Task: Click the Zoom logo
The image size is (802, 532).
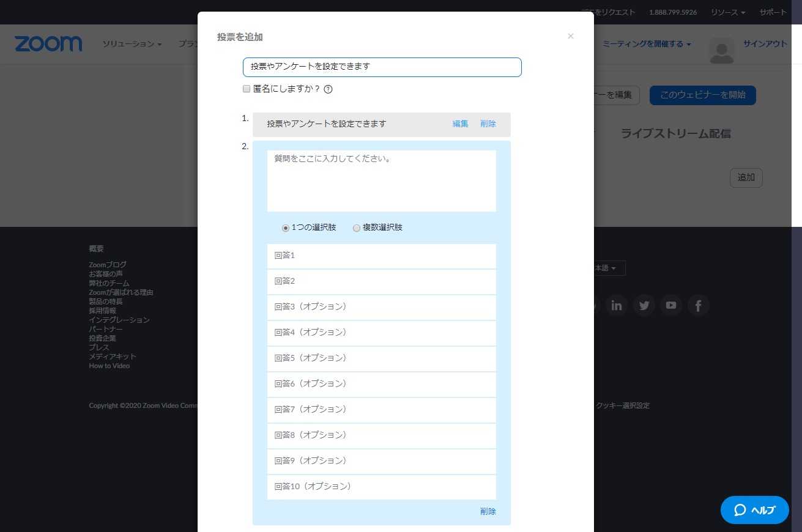Action: (48, 44)
